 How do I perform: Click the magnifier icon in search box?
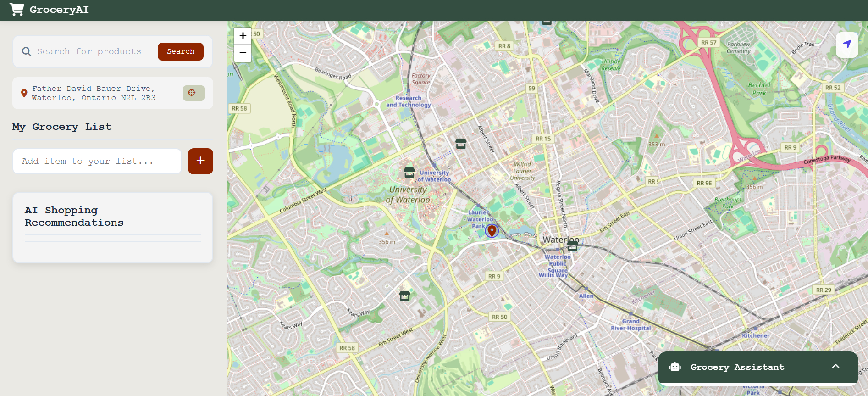[x=27, y=52]
